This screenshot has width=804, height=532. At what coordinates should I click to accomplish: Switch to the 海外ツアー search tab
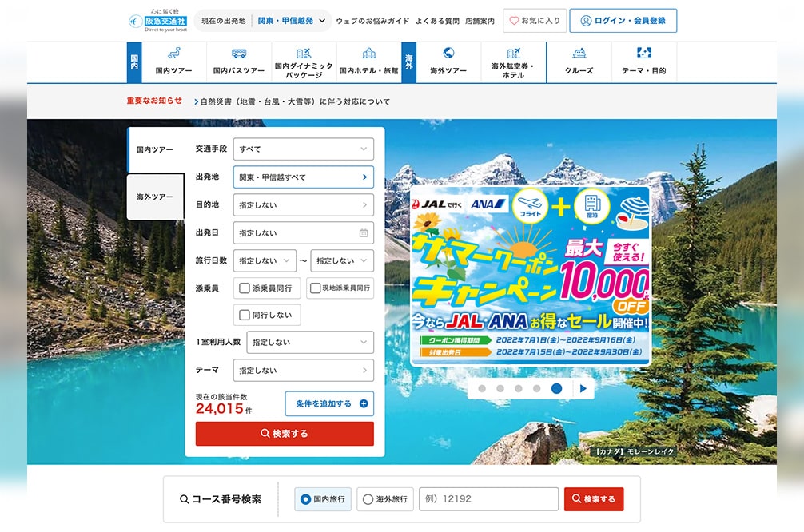tap(155, 197)
